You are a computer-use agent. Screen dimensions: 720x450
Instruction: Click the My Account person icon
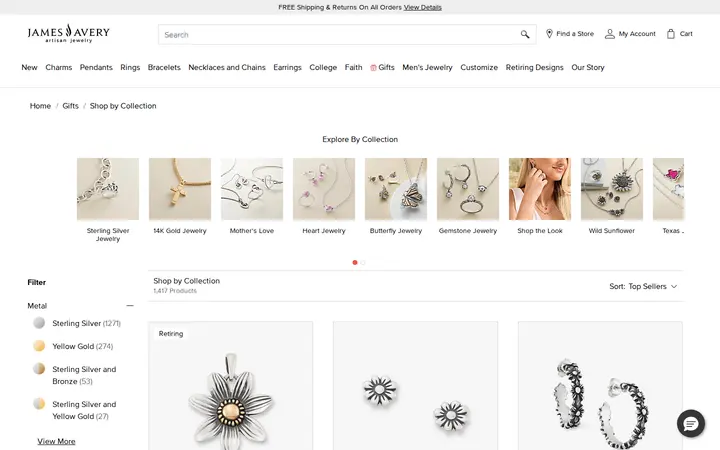pos(609,34)
